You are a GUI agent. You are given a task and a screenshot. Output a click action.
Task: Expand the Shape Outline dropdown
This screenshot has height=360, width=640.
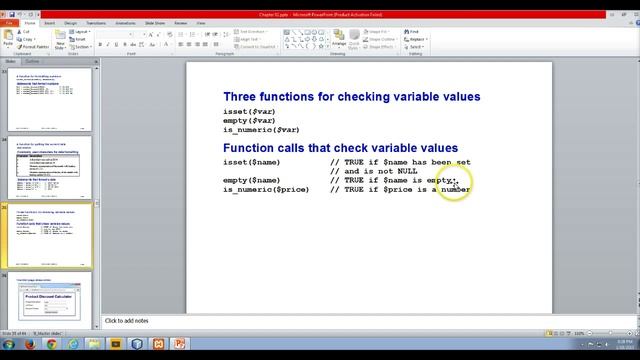click(x=380, y=39)
